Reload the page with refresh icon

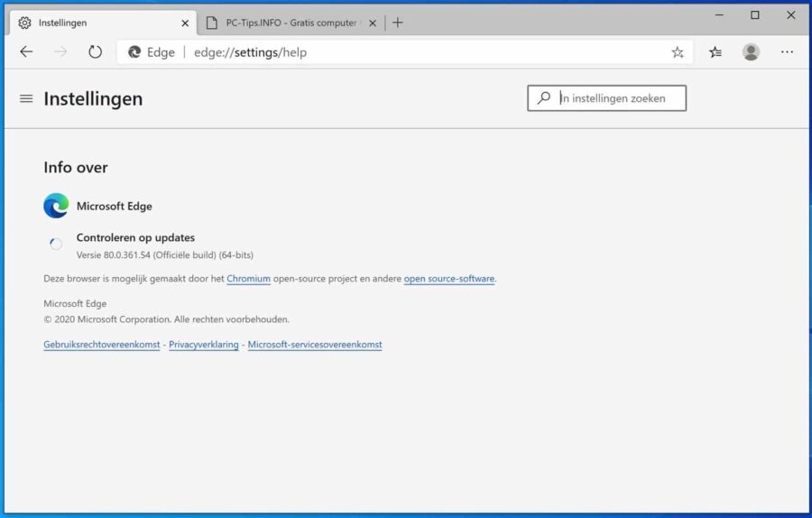[x=95, y=51]
